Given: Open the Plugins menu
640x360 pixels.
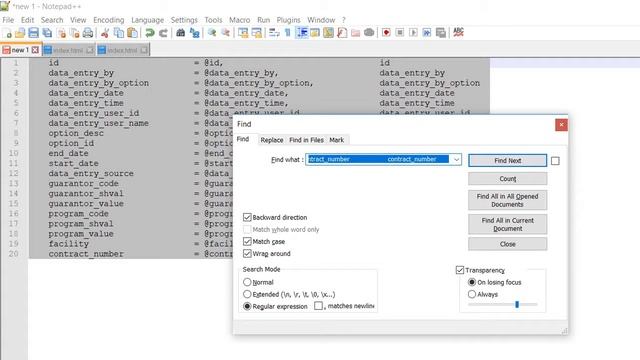Looking at the screenshot, I should coord(289,20).
